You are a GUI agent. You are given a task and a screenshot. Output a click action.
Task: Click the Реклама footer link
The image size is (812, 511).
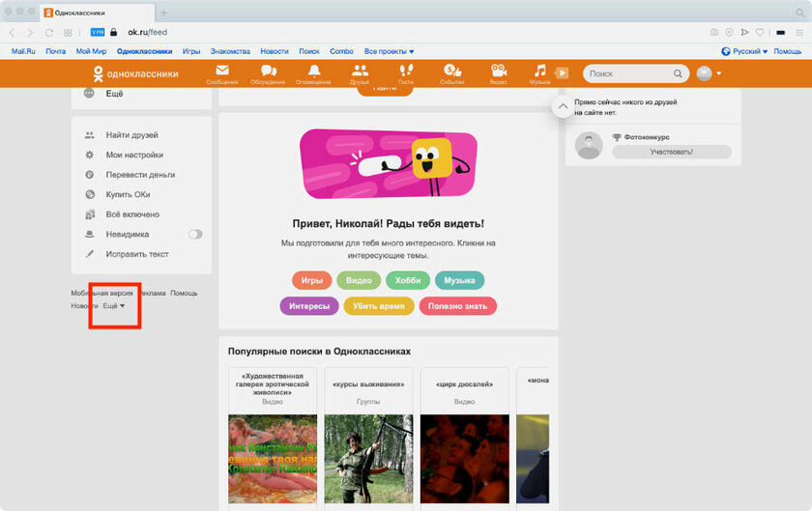tap(152, 293)
